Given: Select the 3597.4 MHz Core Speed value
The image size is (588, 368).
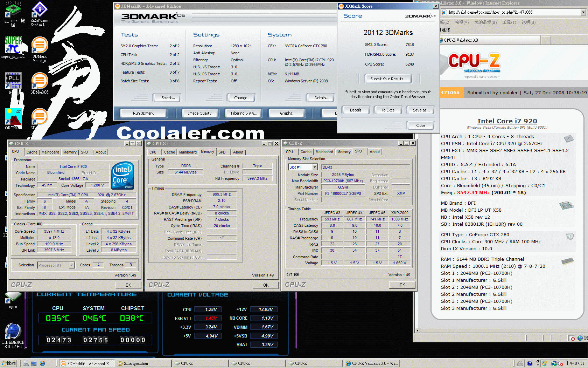Looking at the screenshot, I should tap(54, 231).
